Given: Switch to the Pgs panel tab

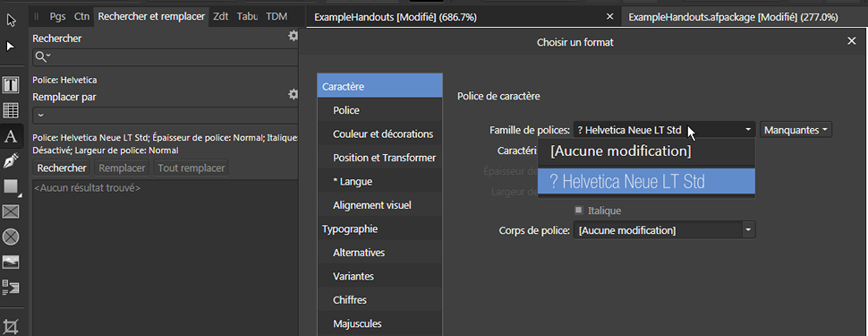Looking at the screenshot, I should [57, 17].
